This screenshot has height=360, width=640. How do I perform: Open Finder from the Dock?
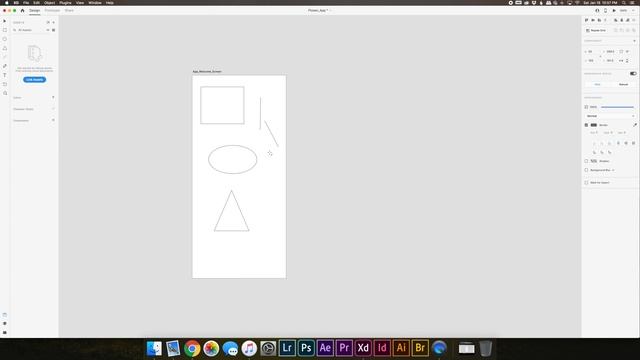pos(154,348)
